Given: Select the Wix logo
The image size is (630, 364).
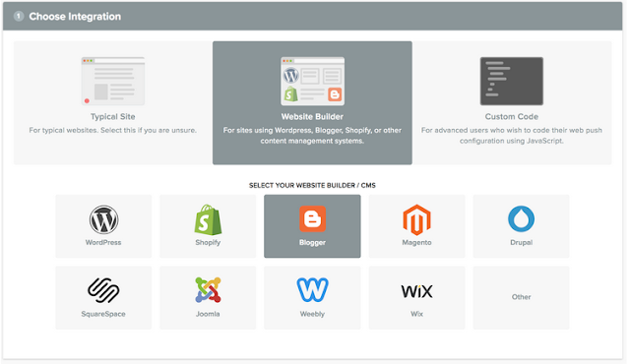Looking at the screenshot, I should click(x=416, y=291).
